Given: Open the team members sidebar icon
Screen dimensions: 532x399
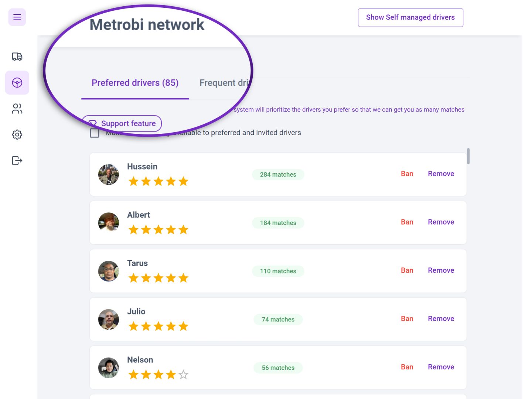Looking at the screenshot, I should pyautogui.click(x=17, y=109).
